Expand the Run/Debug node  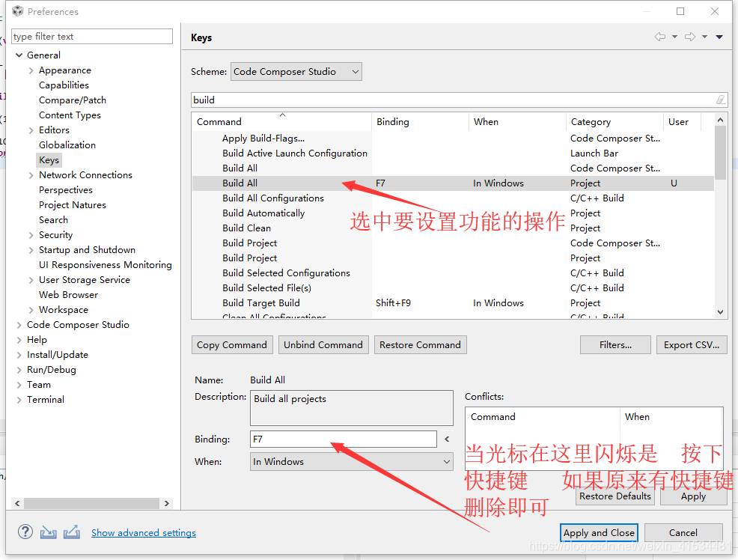19,370
